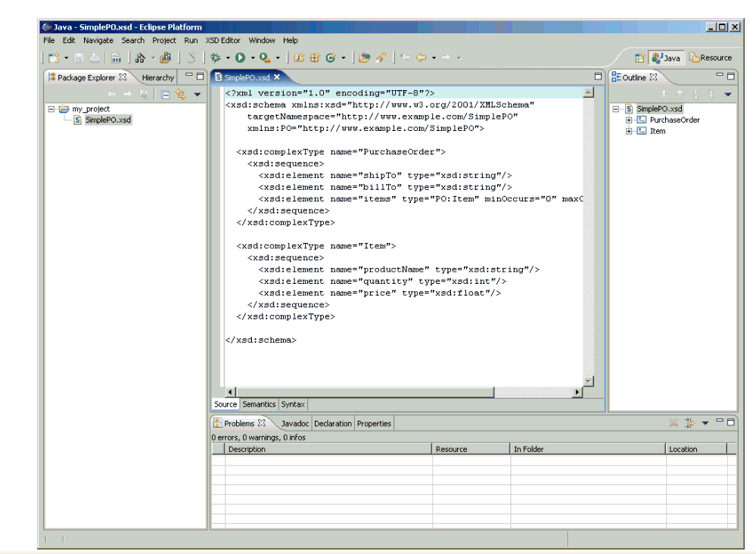
Task: Click the Open Type toolbar icon
Action: (364, 58)
